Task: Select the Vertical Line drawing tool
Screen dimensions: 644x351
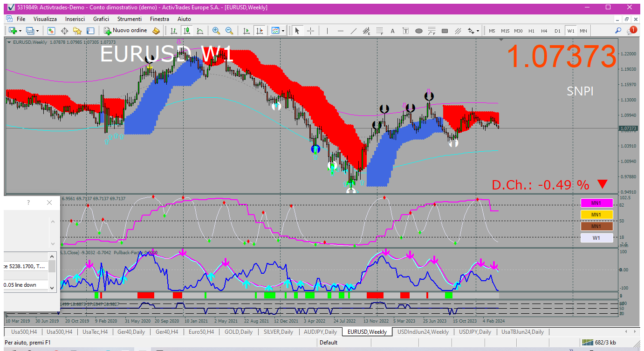Action: 328,31
